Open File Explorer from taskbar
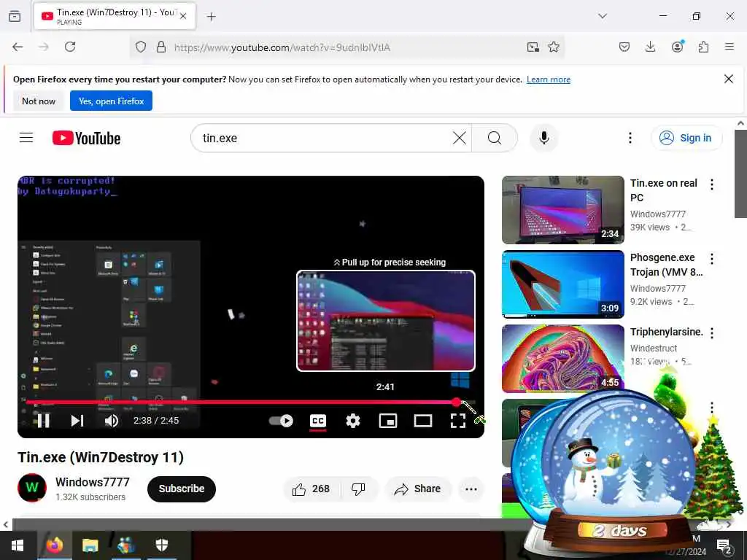This screenshot has height=560, width=747. (x=90, y=545)
